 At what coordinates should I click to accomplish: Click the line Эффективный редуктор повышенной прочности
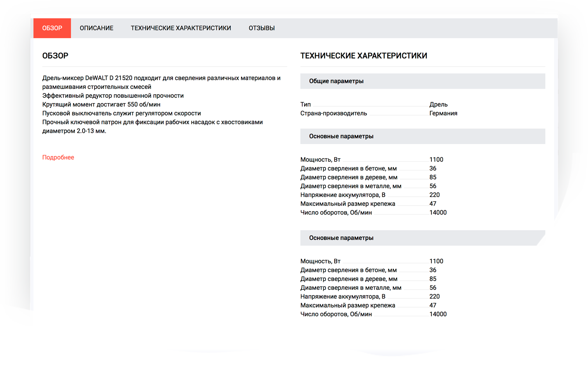point(113,95)
